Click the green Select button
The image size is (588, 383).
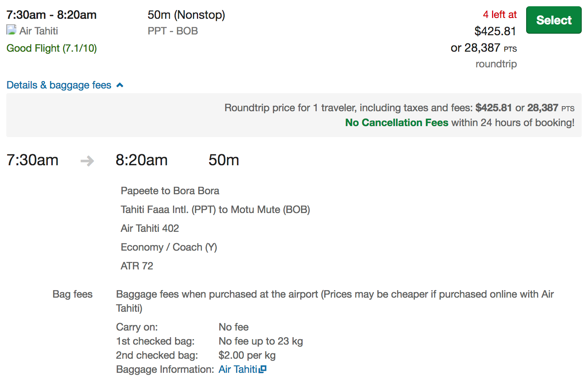click(x=554, y=20)
